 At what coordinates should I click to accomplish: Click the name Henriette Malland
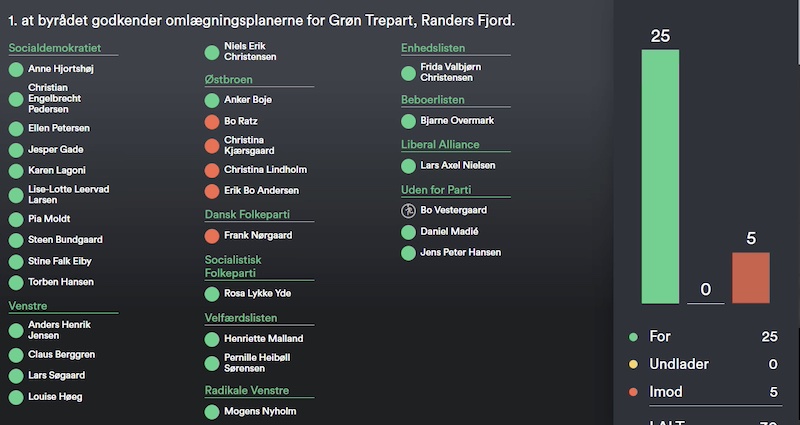(x=263, y=339)
